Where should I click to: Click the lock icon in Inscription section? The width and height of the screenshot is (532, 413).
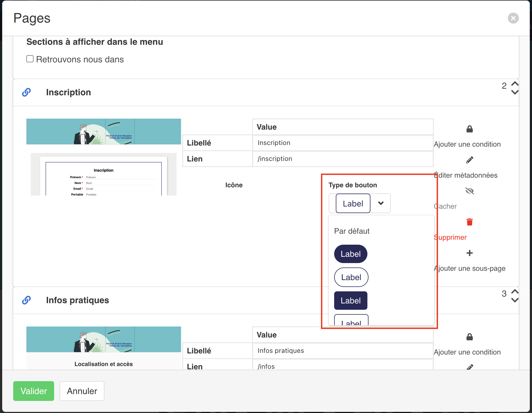470,129
